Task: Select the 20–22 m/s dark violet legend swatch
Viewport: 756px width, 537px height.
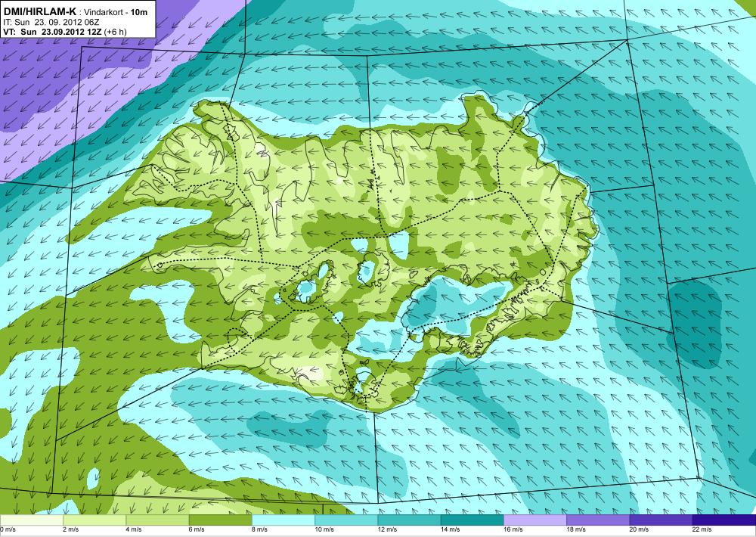Action: 661,520
